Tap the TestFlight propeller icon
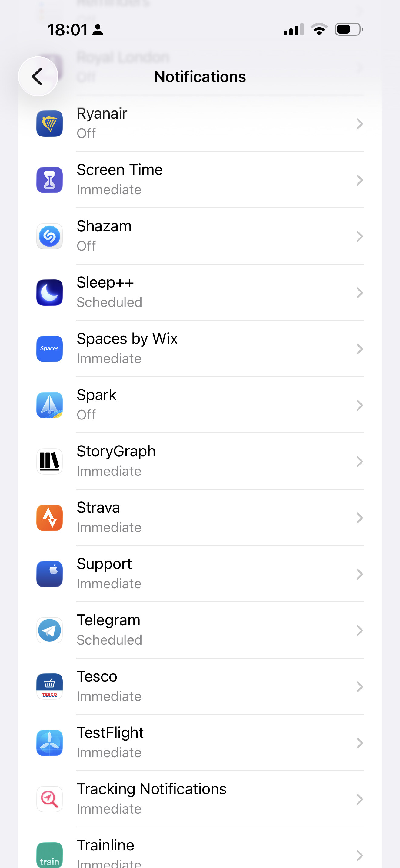Viewport: 400px width, 868px height. coord(50,743)
